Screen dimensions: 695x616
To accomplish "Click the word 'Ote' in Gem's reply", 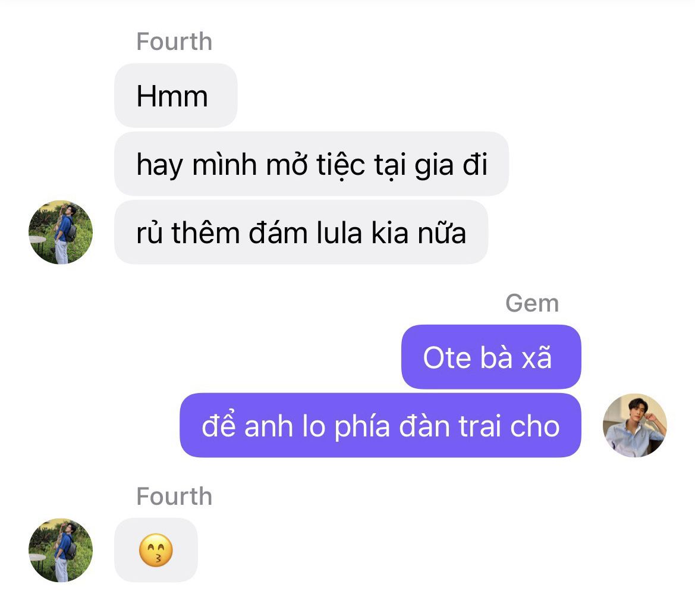I will coord(447,357).
